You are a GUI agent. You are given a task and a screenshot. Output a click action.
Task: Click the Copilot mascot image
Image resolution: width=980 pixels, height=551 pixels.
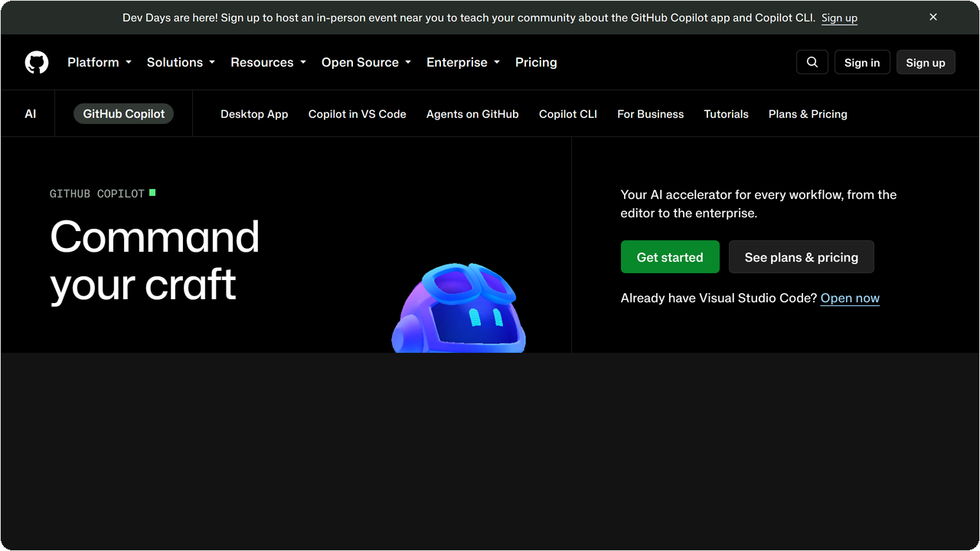click(459, 308)
